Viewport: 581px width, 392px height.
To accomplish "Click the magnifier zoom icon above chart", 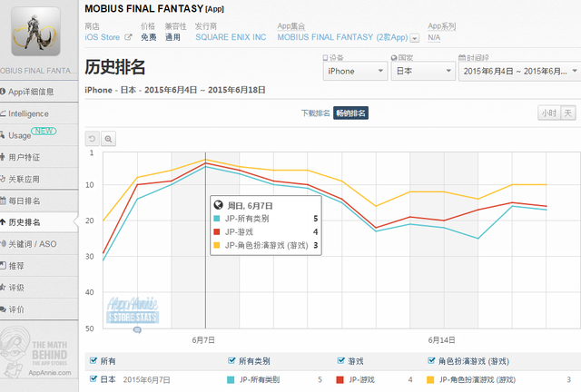I will (108, 139).
